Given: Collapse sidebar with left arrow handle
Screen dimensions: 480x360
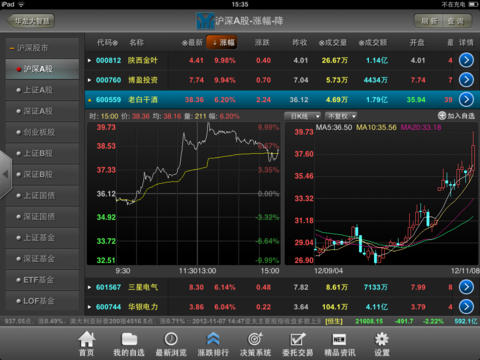Looking at the screenshot, I should (6, 174).
